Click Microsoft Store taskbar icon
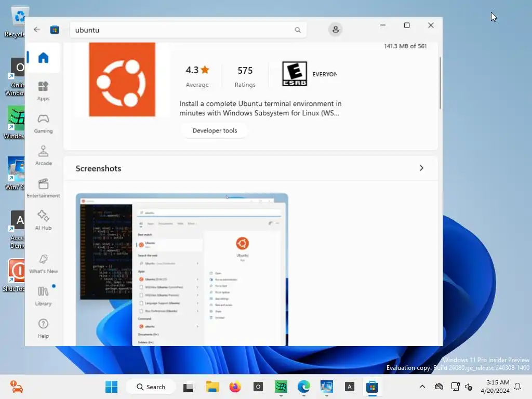The width and height of the screenshot is (532, 399). (x=372, y=387)
